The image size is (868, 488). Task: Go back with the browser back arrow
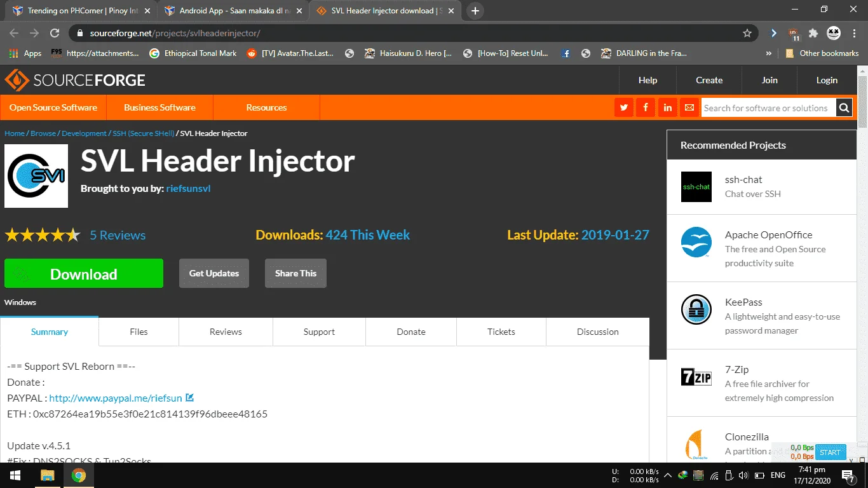click(14, 33)
